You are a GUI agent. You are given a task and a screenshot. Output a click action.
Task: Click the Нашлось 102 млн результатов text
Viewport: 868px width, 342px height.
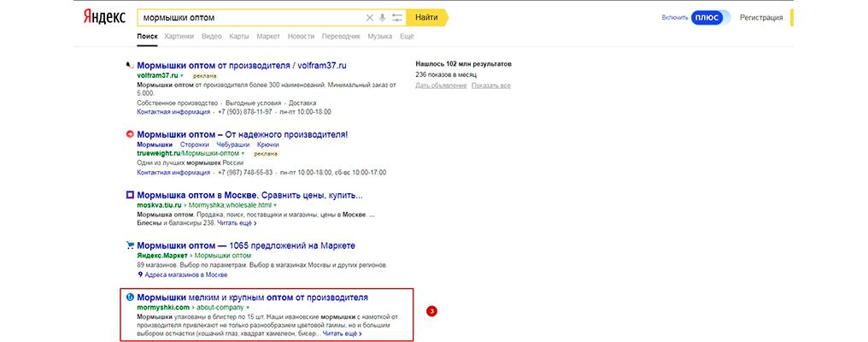pyautogui.click(x=463, y=64)
